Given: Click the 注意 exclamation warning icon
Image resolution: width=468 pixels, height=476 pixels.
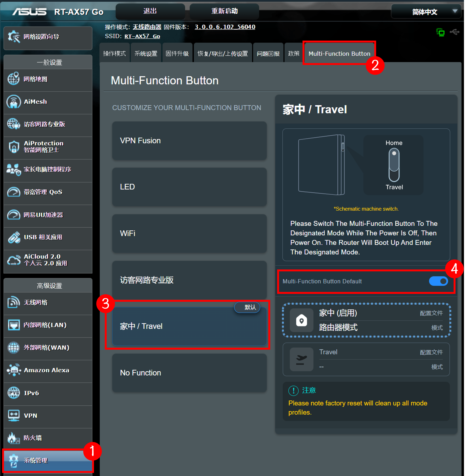Looking at the screenshot, I should point(293,391).
